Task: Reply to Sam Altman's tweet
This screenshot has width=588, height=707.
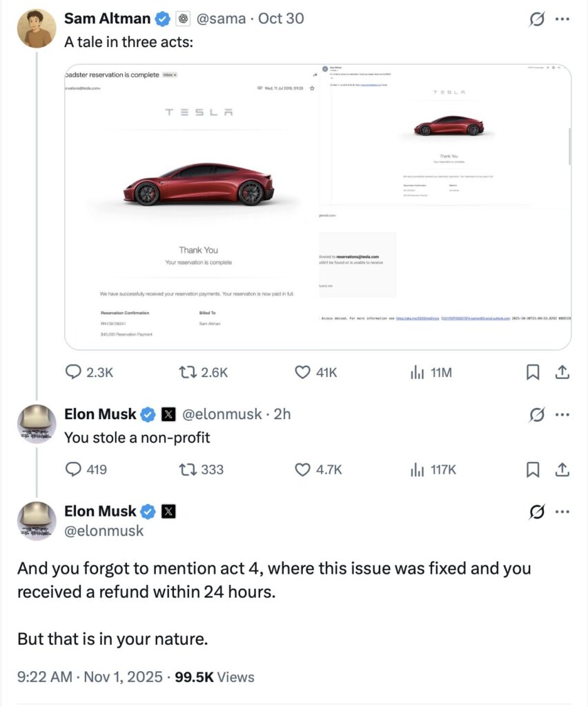Action: 74,372
